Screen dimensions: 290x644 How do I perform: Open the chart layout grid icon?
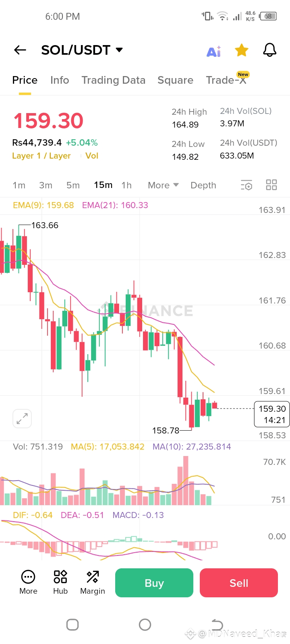[271, 185]
